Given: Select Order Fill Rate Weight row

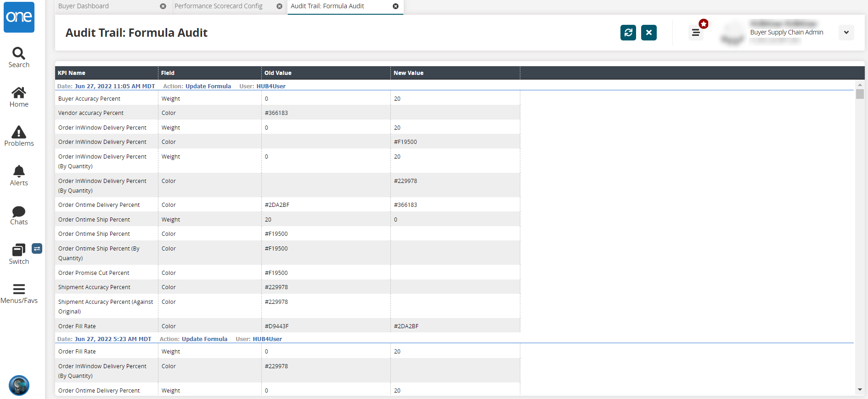Looking at the screenshot, I should click(287, 351).
